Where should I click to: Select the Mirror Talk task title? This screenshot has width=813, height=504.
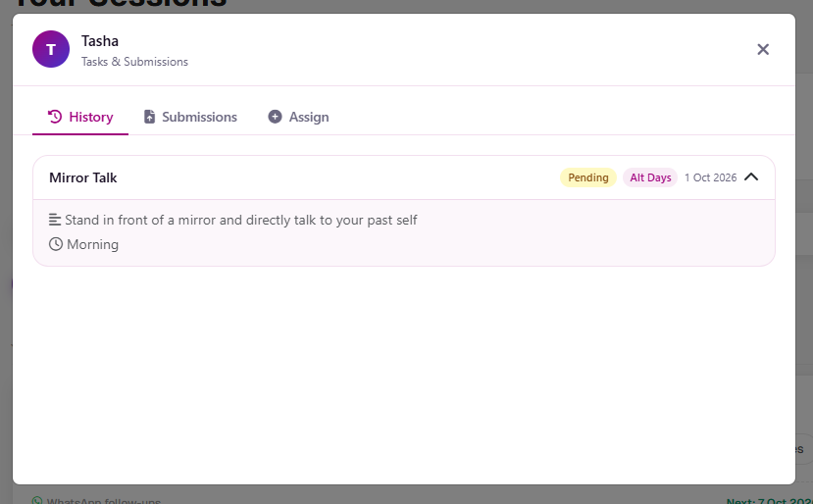pos(83,177)
